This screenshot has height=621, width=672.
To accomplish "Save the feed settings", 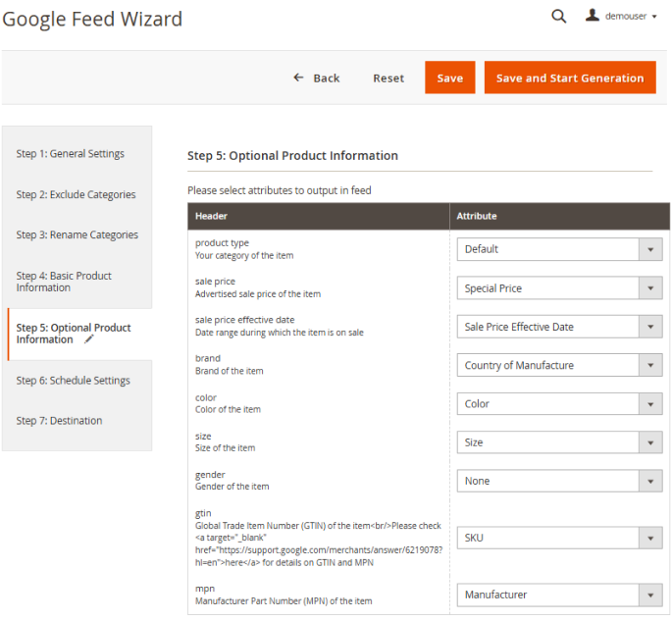I will (450, 78).
